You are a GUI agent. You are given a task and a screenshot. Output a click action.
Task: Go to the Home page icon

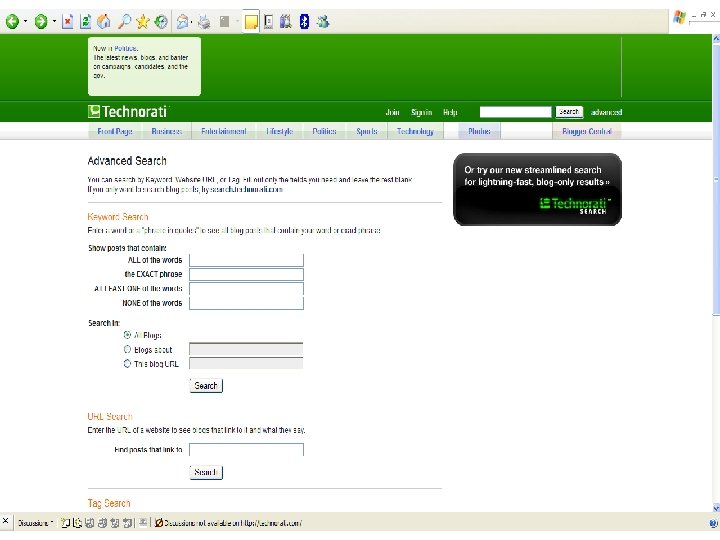[x=104, y=21]
